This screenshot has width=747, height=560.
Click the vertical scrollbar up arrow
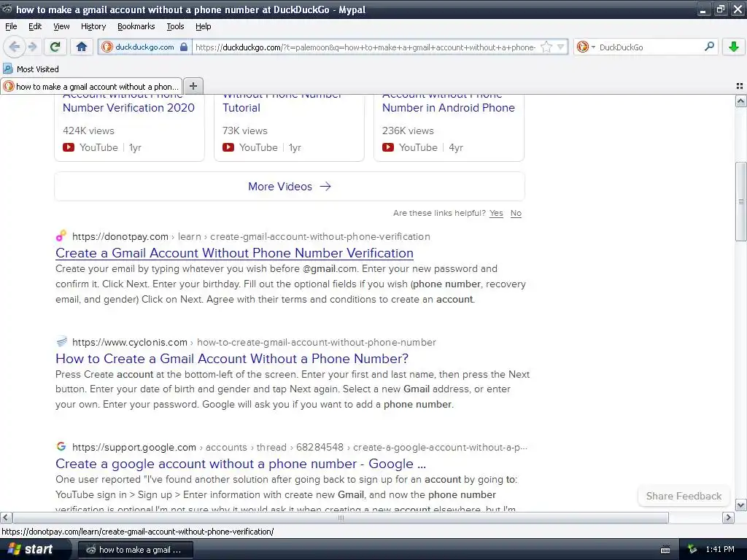point(741,101)
